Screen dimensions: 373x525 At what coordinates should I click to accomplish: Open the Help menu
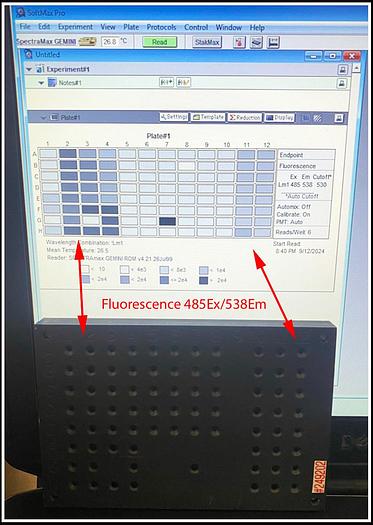coord(257,27)
